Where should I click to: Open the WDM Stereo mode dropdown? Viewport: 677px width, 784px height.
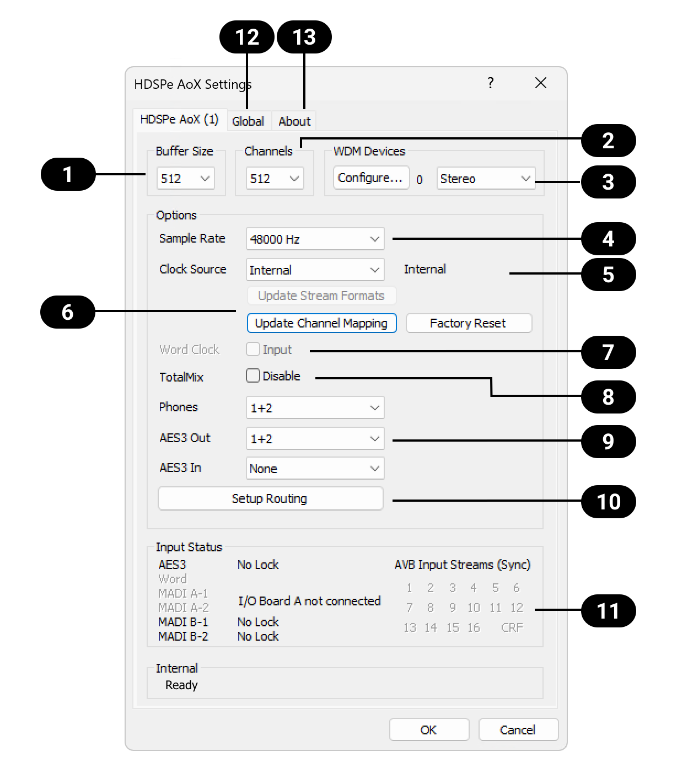486,179
